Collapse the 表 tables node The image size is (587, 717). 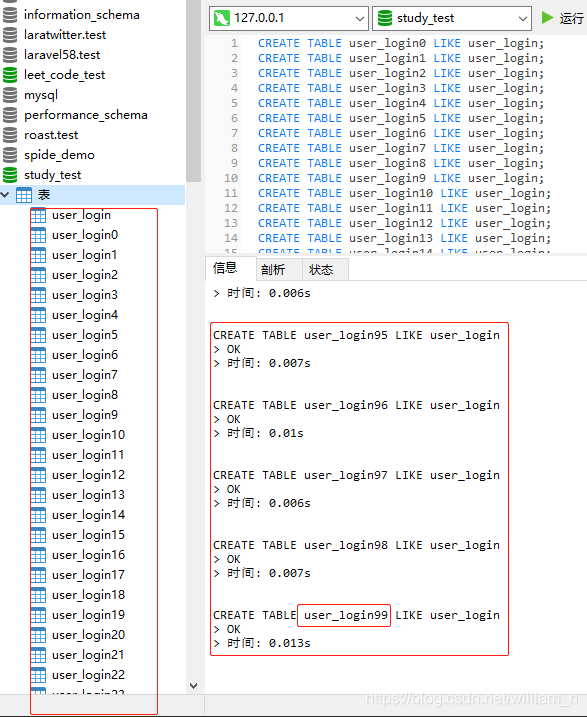click(5, 195)
